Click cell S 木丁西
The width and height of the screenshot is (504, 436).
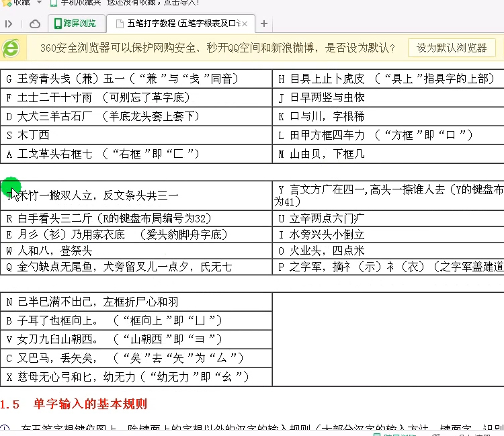point(136,135)
